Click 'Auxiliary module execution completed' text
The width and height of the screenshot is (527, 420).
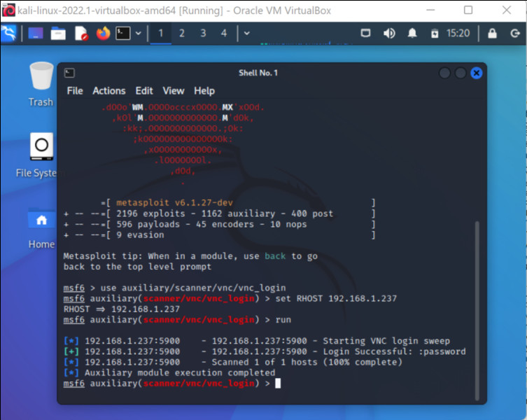tap(179, 373)
